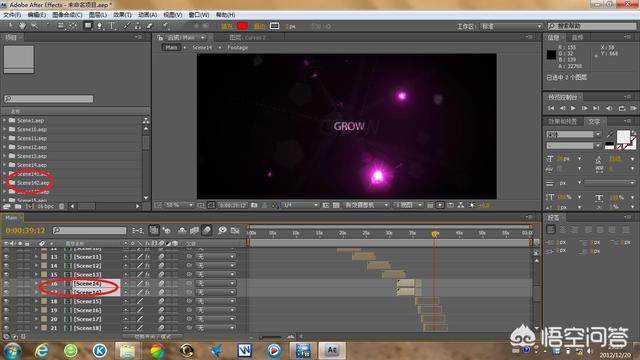
Task: Open the 图像合成(C) menu
Action: tap(67, 15)
